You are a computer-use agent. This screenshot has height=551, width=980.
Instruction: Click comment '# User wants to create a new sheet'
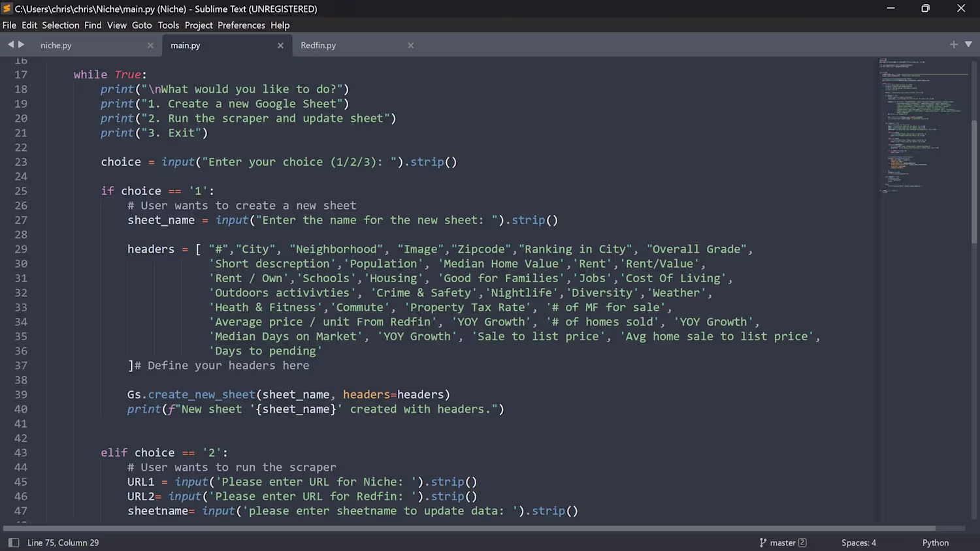pos(242,206)
